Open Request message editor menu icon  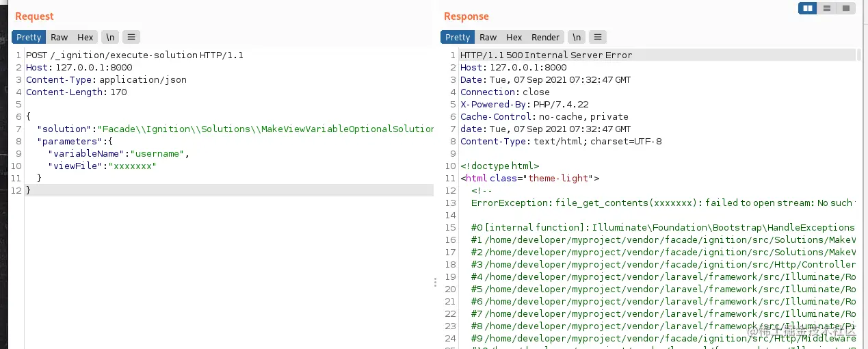(x=131, y=37)
